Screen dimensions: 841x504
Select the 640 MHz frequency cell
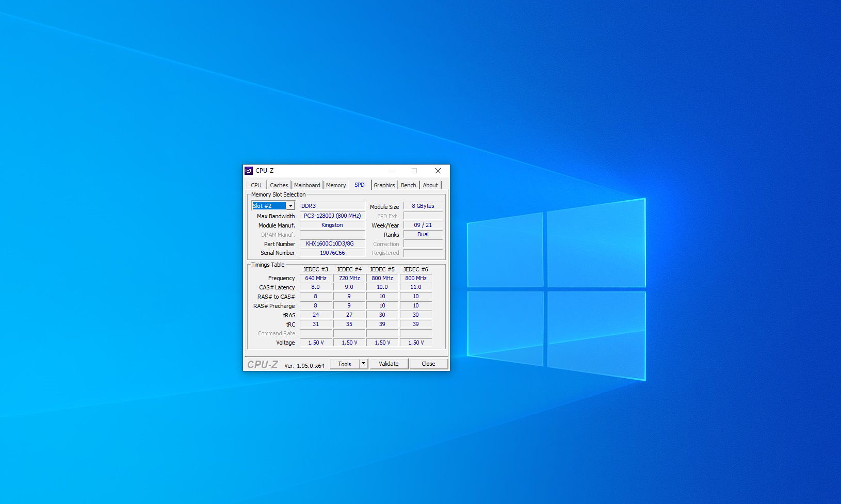point(316,278)
